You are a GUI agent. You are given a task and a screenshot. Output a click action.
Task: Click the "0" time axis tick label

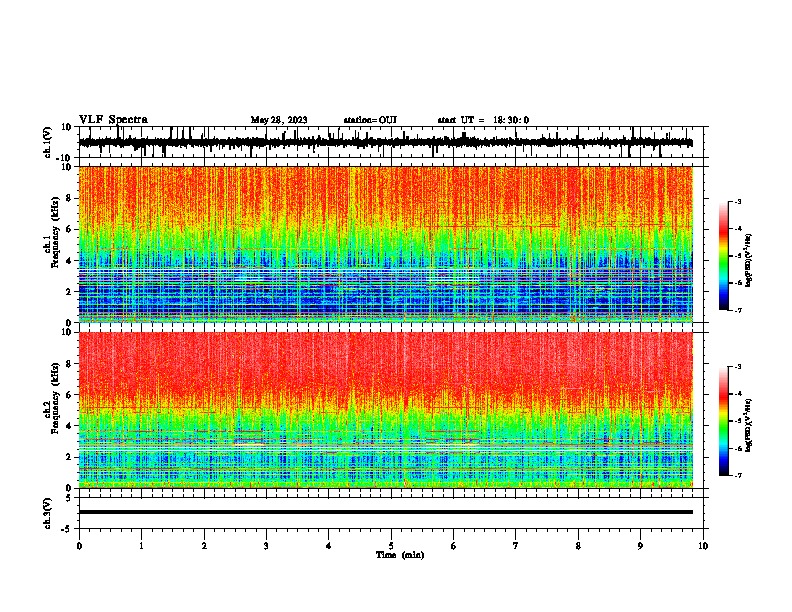click(x=79, y=546)
